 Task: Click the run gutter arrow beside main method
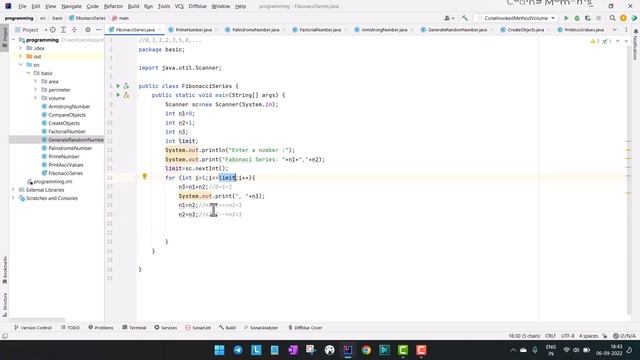pos(118,95)
